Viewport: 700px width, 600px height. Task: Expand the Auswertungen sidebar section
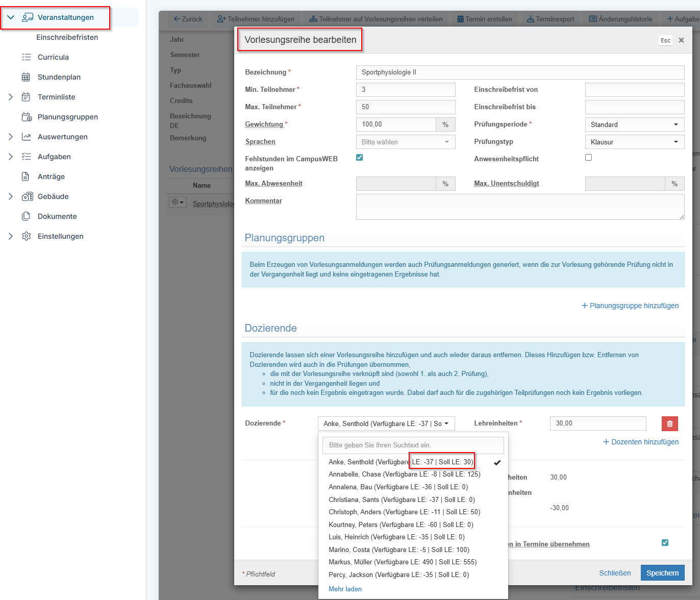[11, 137]
